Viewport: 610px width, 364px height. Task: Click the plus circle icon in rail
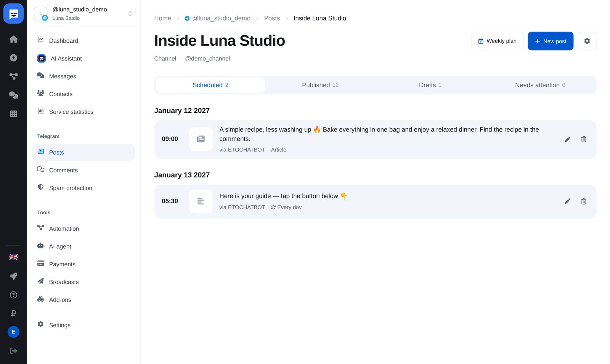point(13,58)
